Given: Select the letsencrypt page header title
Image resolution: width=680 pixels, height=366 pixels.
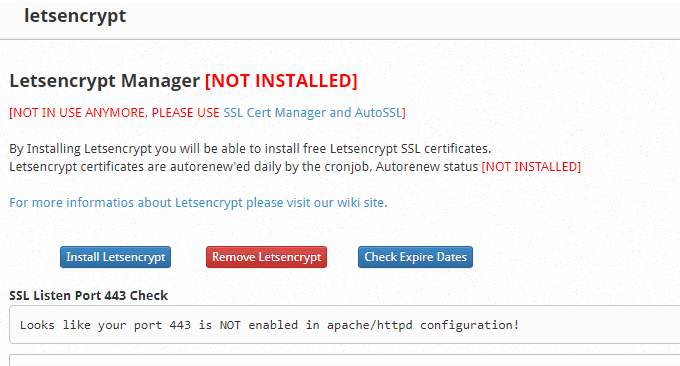Looking at the screenshot, I should [75, 16].
